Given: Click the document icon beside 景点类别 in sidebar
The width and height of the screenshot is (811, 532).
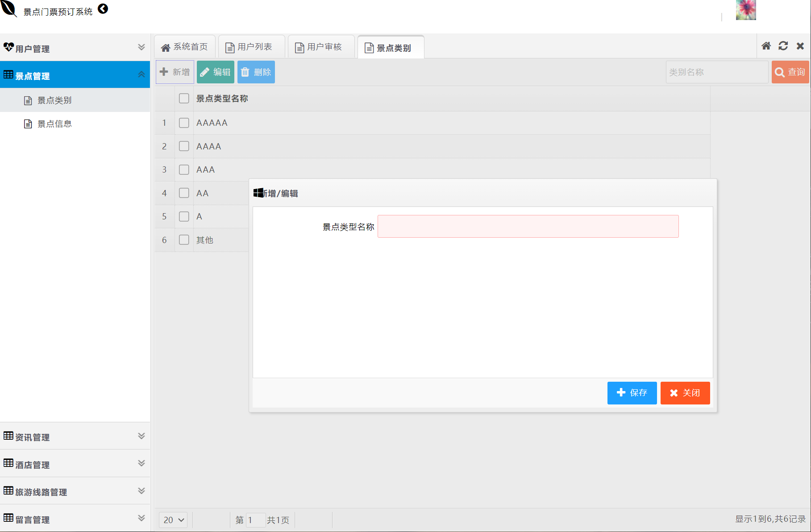Looking at the screenshot, I should click(28, 101).
